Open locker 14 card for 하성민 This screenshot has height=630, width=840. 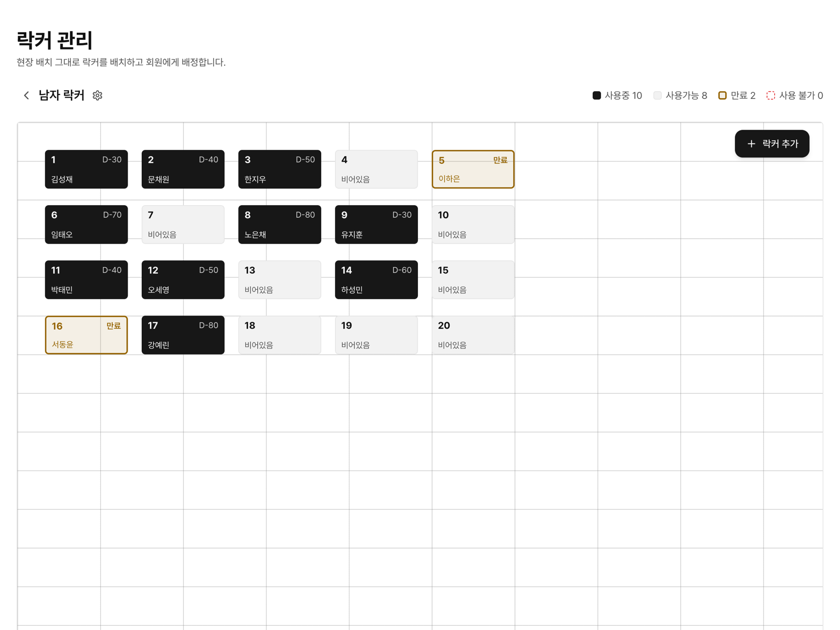376,280
